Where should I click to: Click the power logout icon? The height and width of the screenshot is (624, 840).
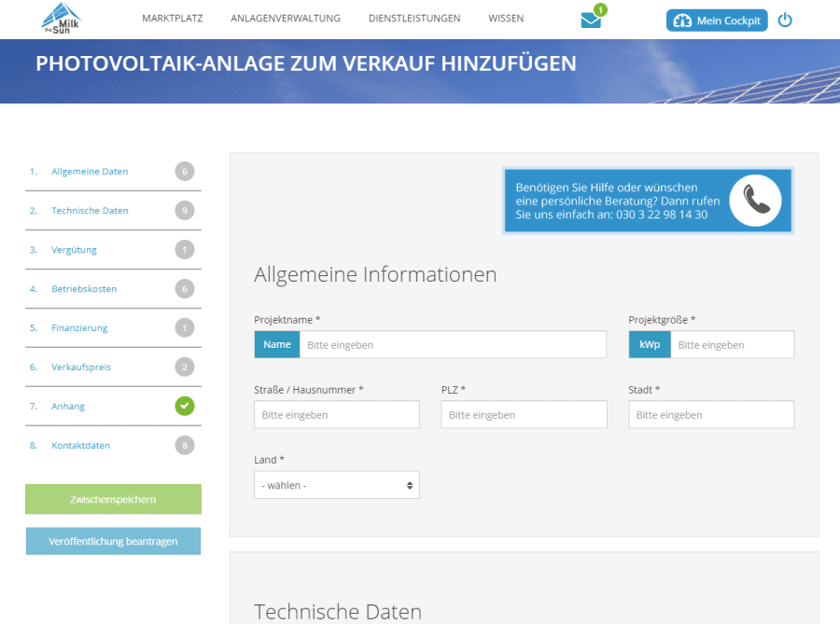(x=785, y=20)
